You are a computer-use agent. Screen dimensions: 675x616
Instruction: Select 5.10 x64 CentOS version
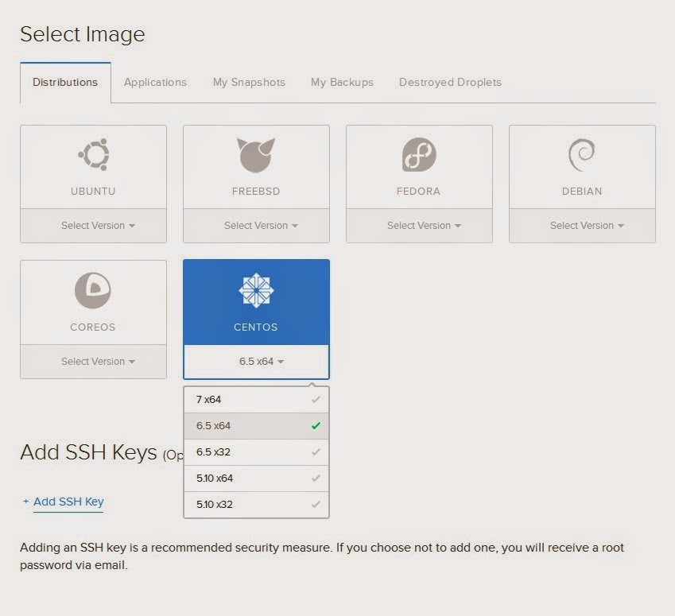coord(256,478)
